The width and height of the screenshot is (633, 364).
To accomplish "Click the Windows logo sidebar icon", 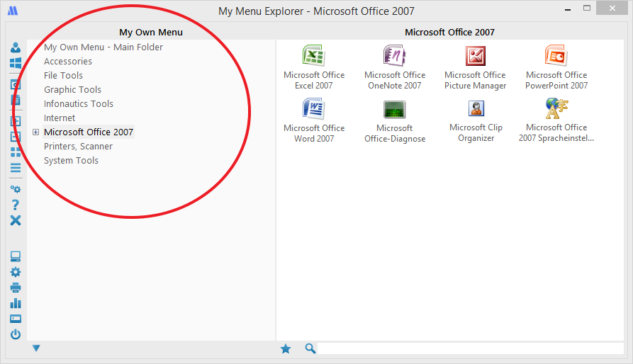I will coord(16,63).
